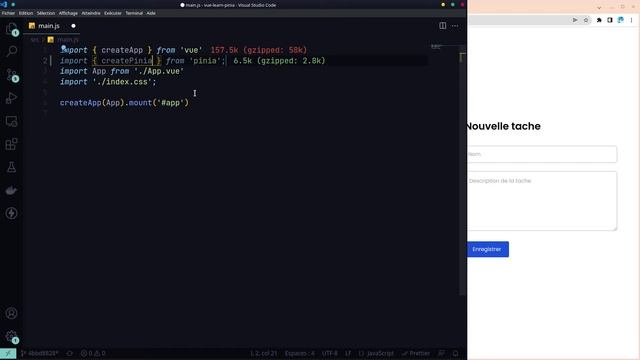Click the line and column indicator
The height and width of the screenshot is (360, 640).
[263, 353]
